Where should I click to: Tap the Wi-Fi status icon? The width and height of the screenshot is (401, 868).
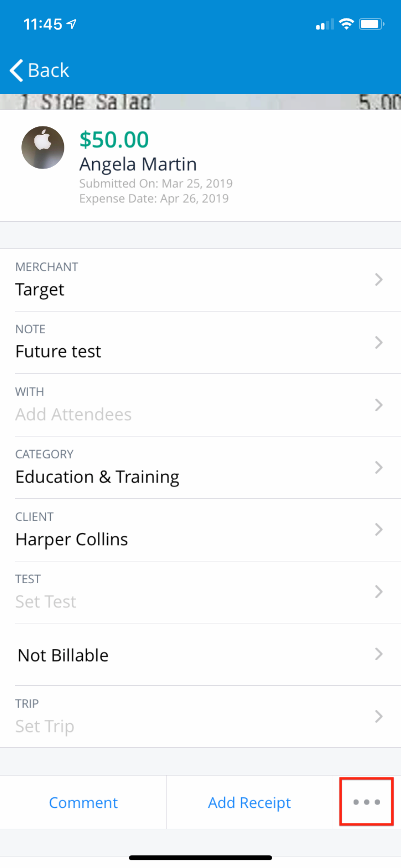[346, 24]
